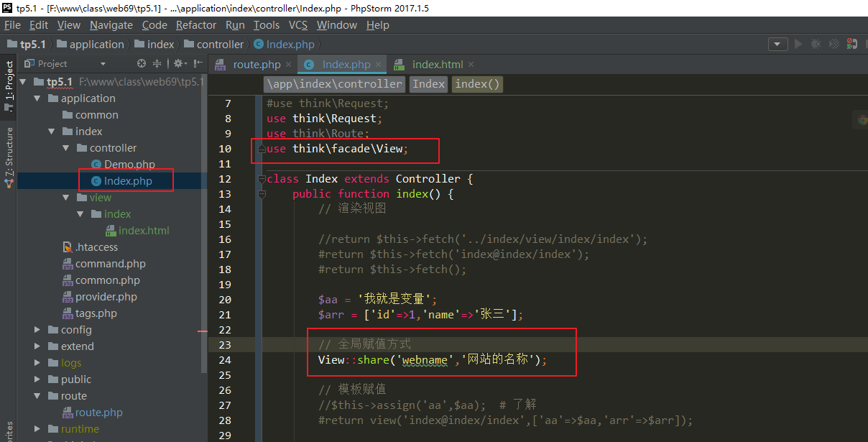Collapse the view folder arrow

coord(65,198)
